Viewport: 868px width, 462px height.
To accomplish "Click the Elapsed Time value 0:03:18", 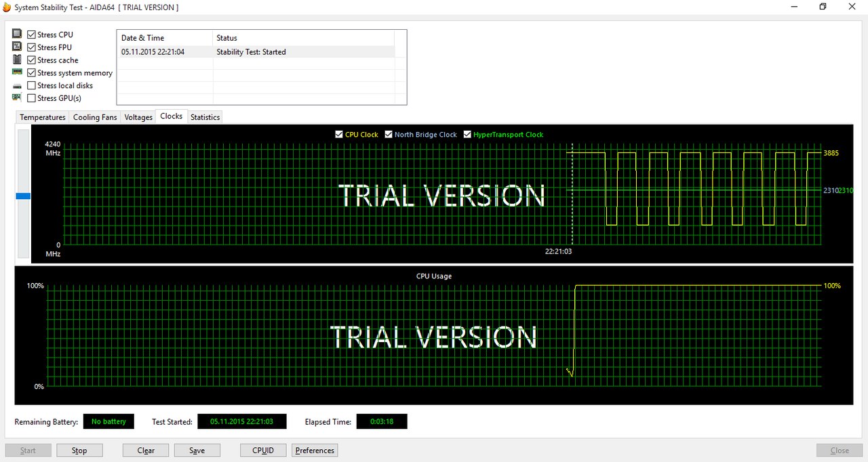I will tap(382, 421).
